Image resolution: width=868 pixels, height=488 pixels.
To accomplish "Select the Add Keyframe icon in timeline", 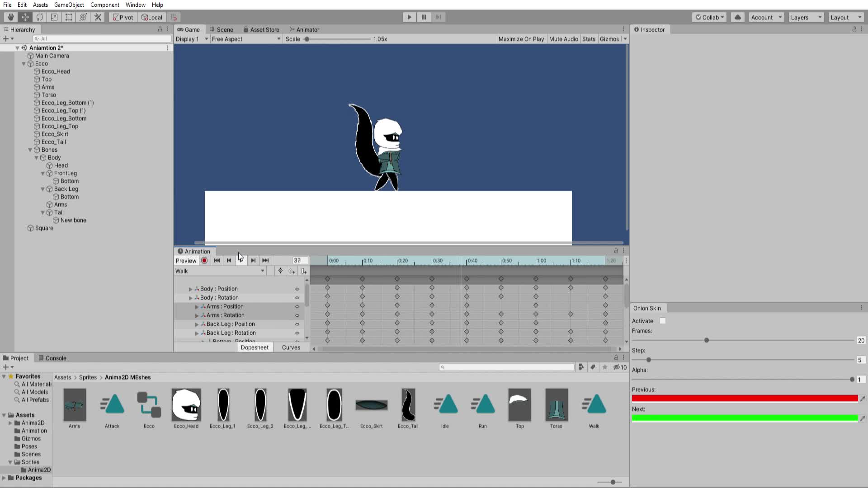I will tap(292, 271).
